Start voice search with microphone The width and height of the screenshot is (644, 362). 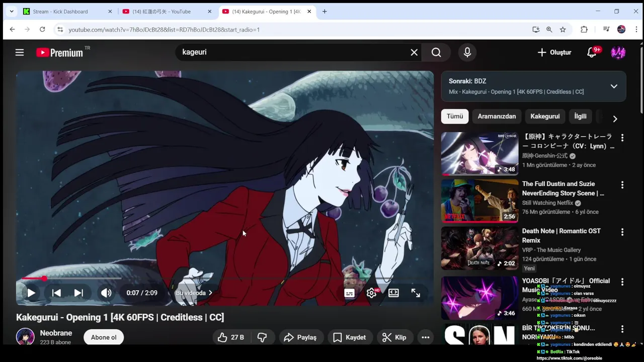[467, 52]
